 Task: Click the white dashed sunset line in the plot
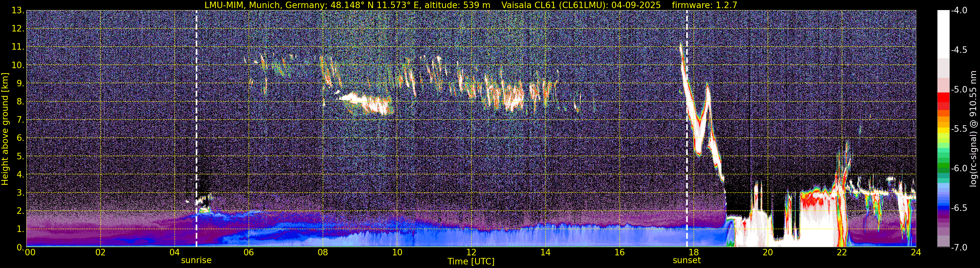tap(687, 129)
